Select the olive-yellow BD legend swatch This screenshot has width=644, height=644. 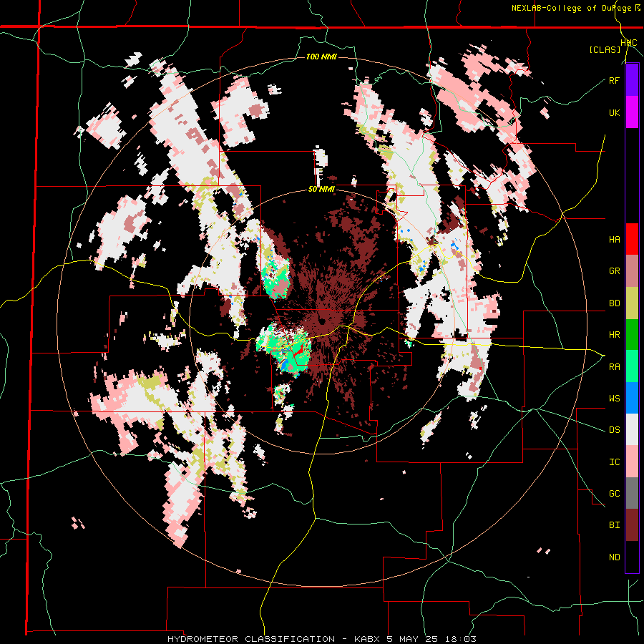pyautogui.click(x=632, y=303)
